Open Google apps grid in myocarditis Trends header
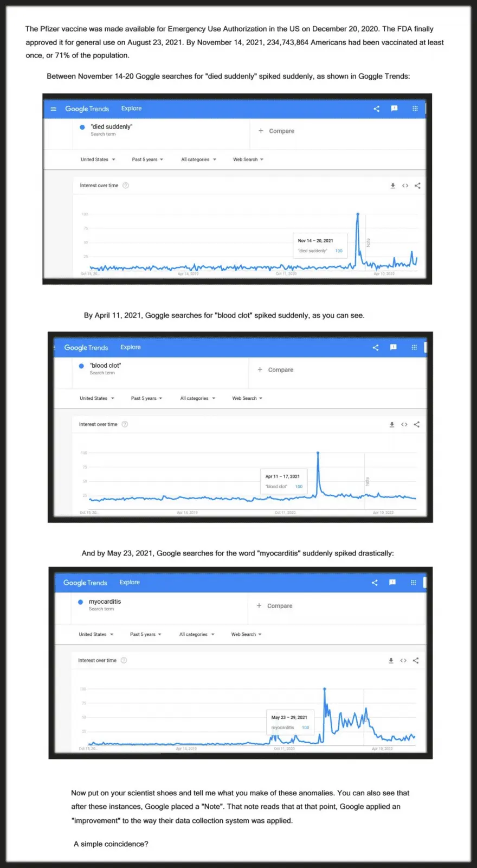The image size is (477, 868). coord(413,583)
